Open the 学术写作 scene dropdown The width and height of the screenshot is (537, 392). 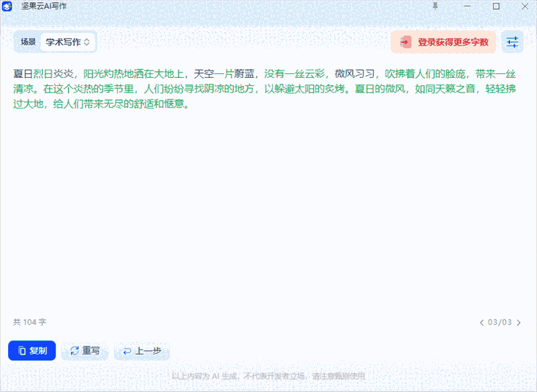tap(68, 42)
